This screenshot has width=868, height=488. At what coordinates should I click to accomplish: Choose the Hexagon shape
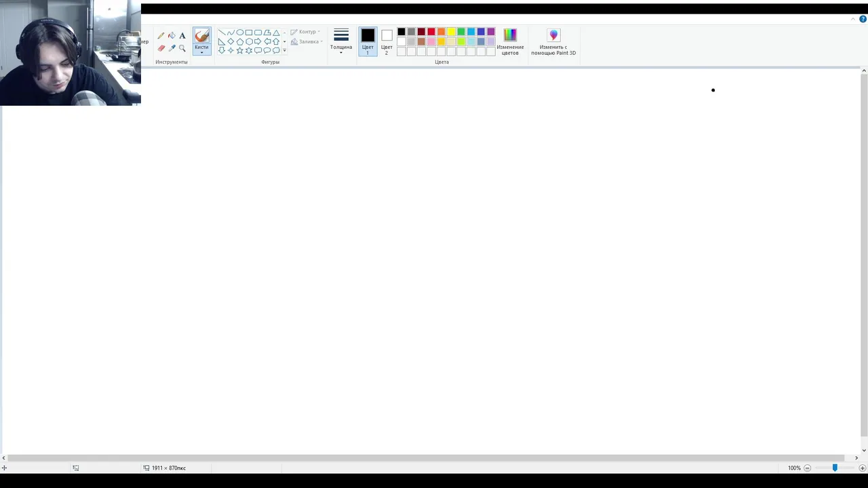click(249, 41)
